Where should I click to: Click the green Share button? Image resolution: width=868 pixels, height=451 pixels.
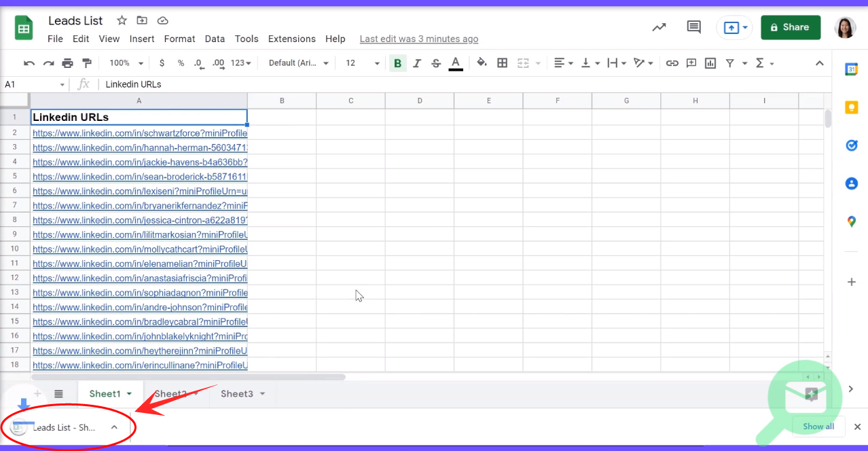[x=791, y=27]
